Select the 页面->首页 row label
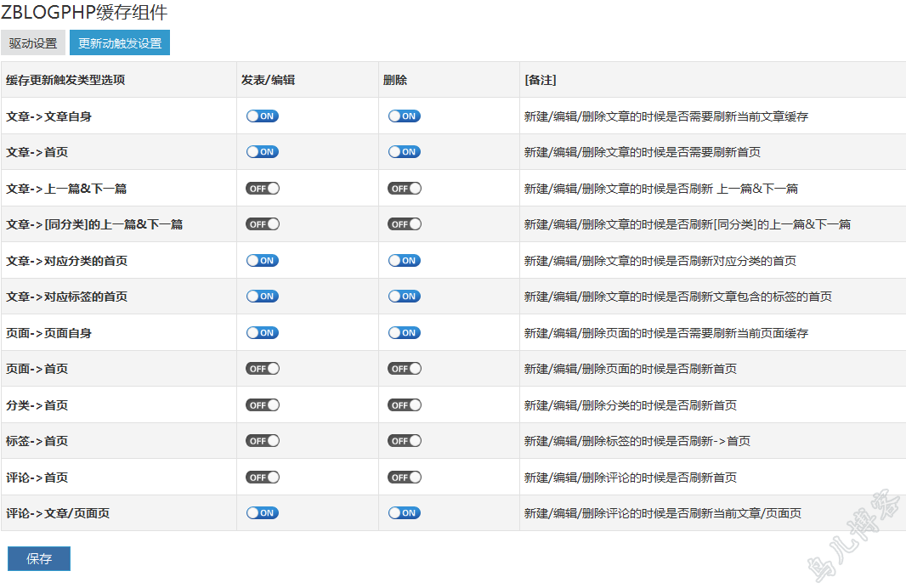The width and height of the screenshot is (906, 588). 37,369
